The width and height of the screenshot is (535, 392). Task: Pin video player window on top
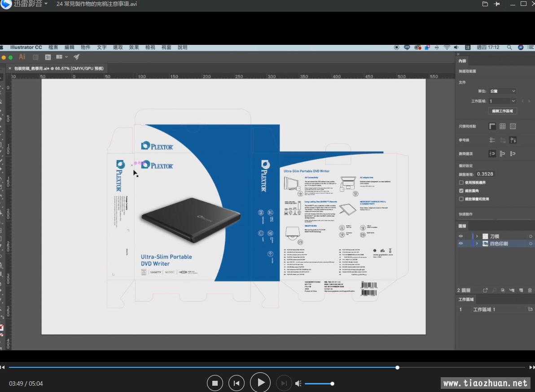click(497, 4)
